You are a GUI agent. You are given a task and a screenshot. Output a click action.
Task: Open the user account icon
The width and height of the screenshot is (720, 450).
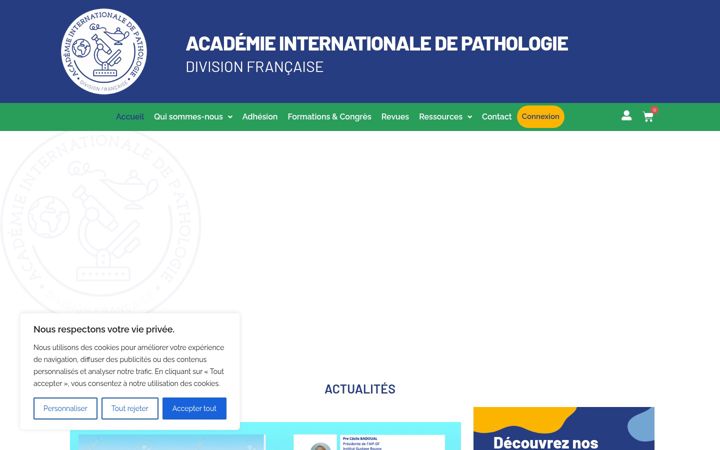coord(626,116)
